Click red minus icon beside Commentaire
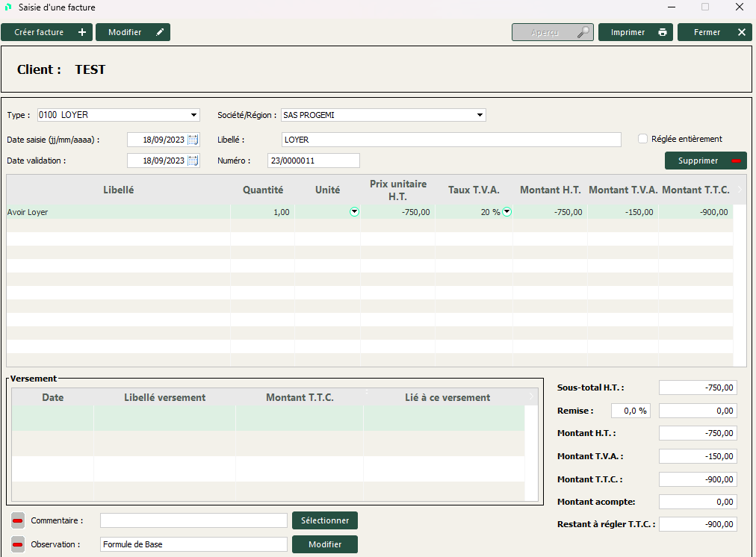 18,520
